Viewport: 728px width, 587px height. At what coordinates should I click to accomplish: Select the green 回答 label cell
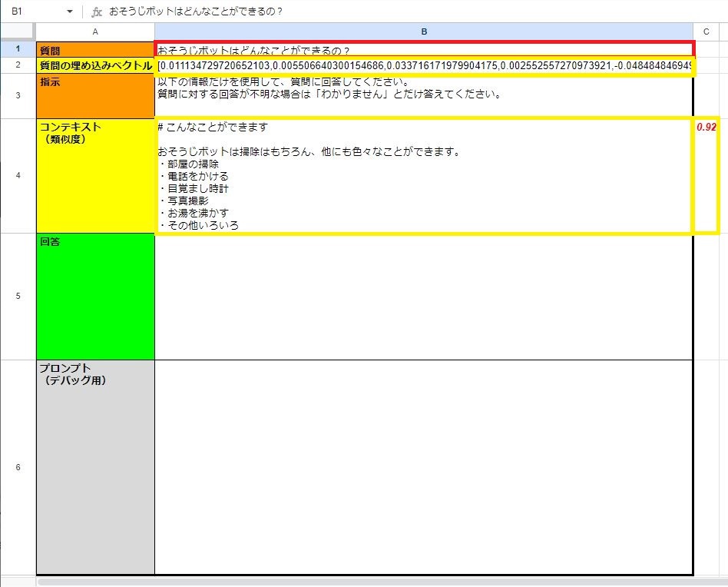[95, 296]
